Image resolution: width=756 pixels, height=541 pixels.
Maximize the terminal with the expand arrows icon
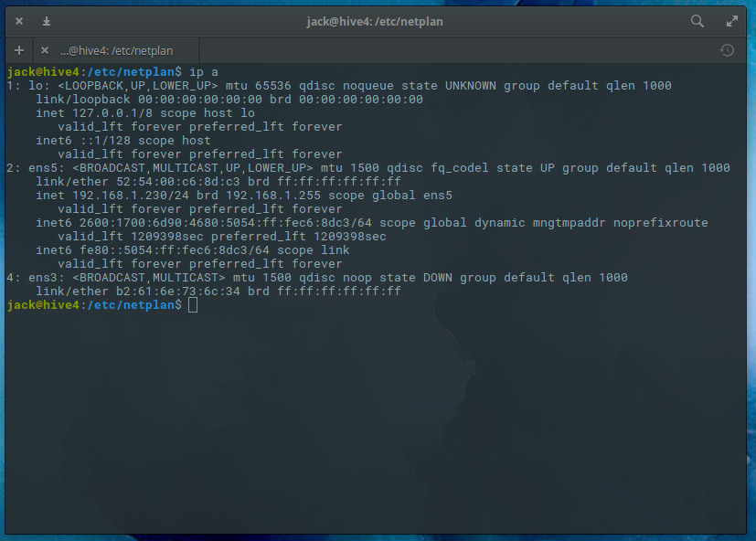click(x=732, y=21)
